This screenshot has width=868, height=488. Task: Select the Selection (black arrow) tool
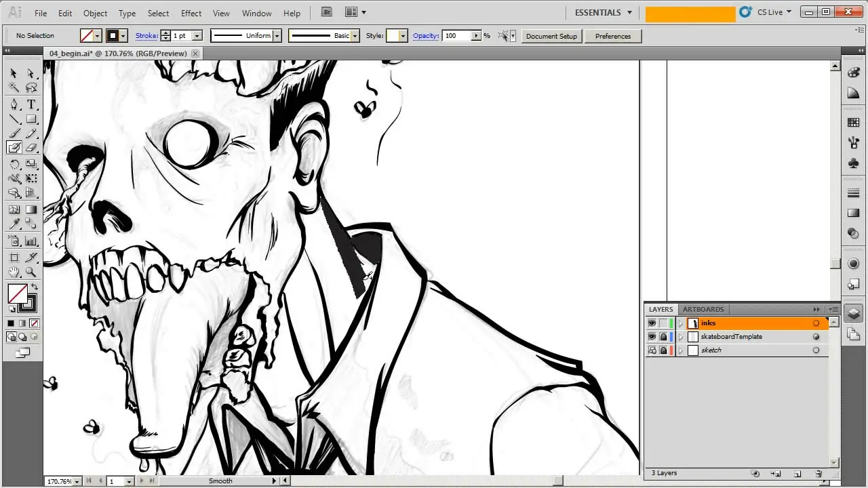pos(14,73)
